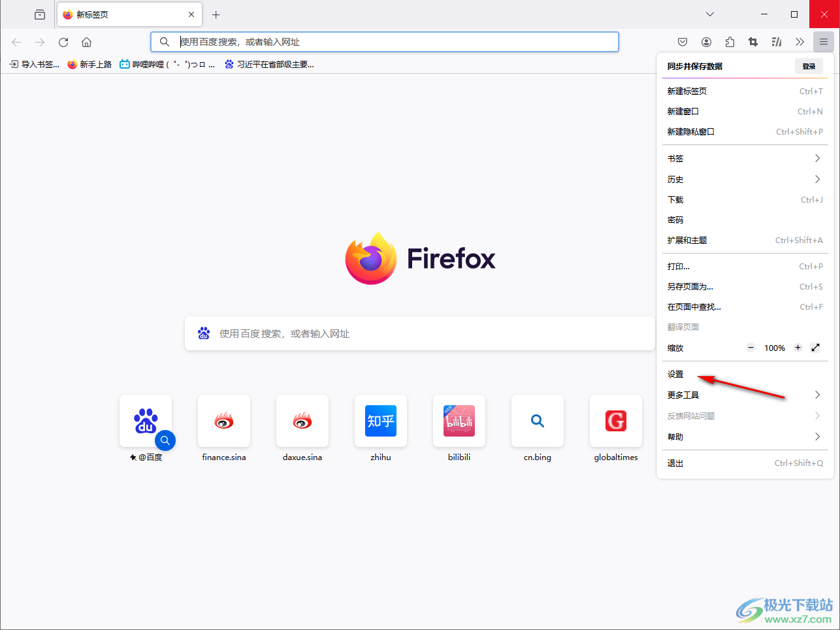Expand the 历史 submenu
The width and height of the screenshot is (840, 630).
point(745,179)
